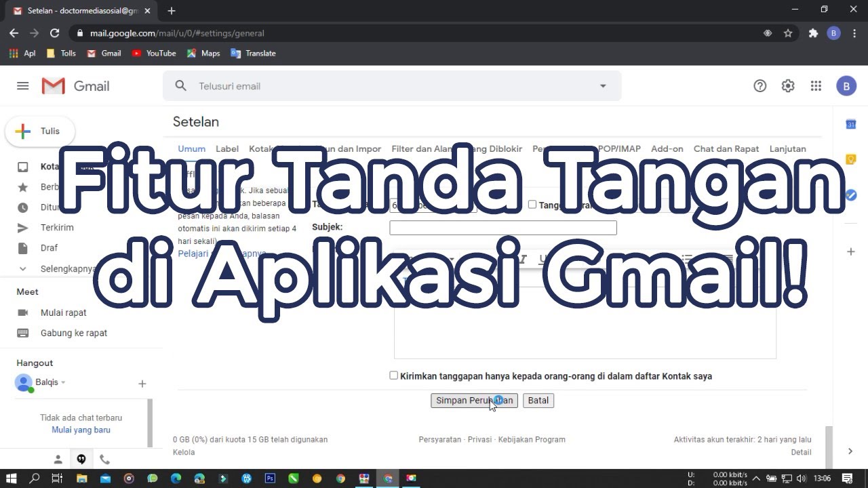
Task: Open the Add-on settings tab
Action: pyautogui.click(x=667, y=148)
